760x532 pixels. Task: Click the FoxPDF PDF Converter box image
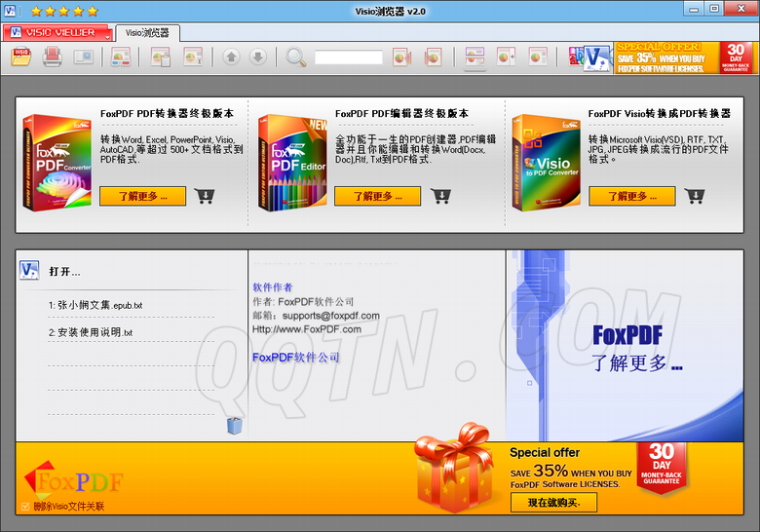pos(57,163)
